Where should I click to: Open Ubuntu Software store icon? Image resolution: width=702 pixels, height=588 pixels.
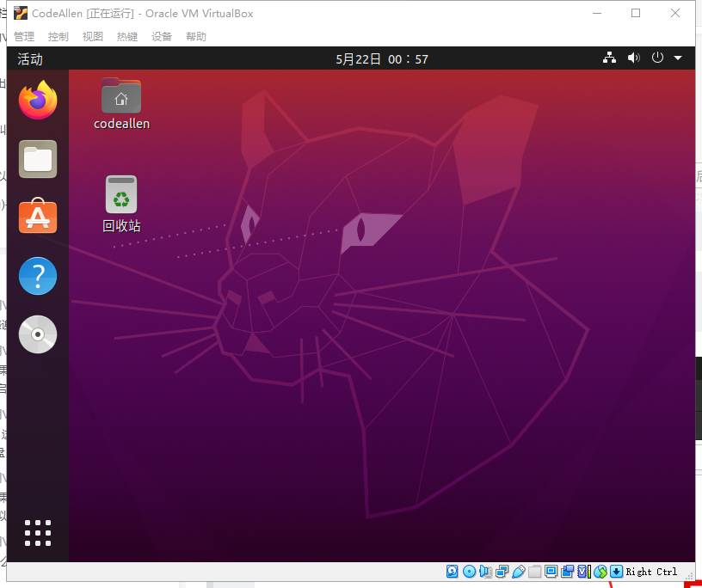(38, 216)
